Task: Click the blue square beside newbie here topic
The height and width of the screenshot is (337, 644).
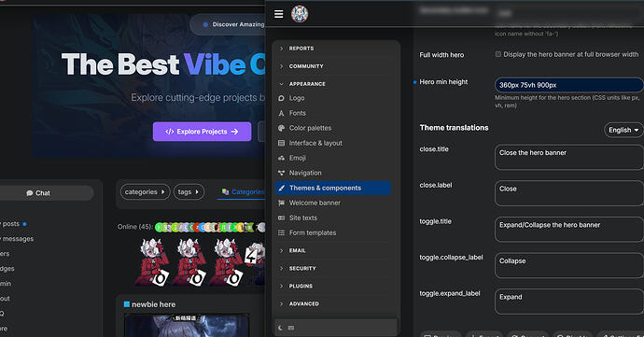Action: click(127, 304)
